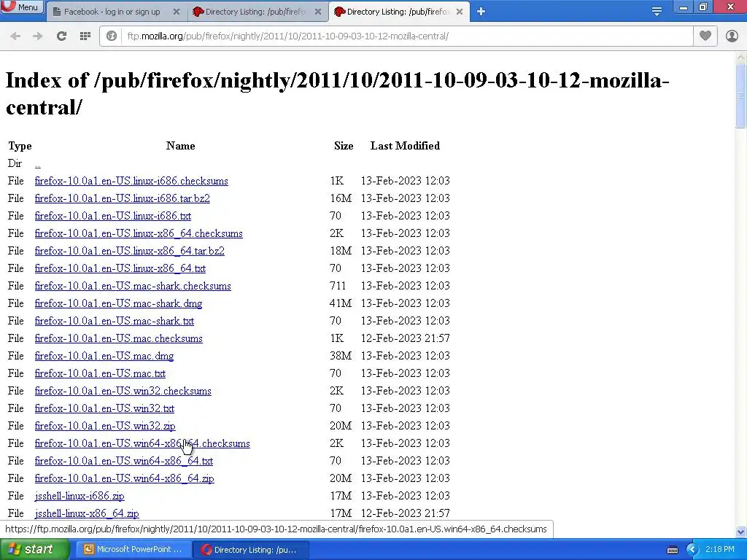Image resolution: width=747 pixels, height=560 pixels.
Task: Click the site info badge in address bar
Action: coord(112,36)
